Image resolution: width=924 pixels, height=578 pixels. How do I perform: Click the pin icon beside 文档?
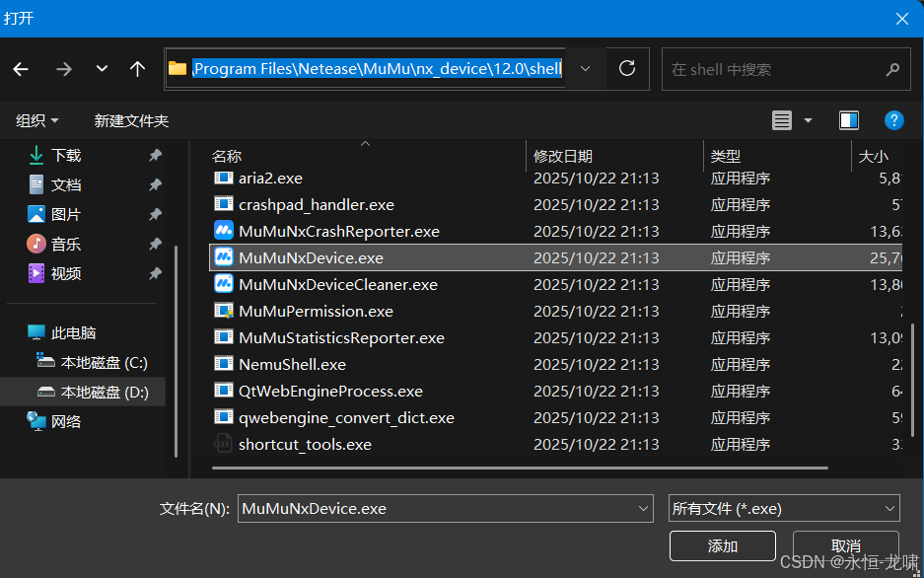155,185
